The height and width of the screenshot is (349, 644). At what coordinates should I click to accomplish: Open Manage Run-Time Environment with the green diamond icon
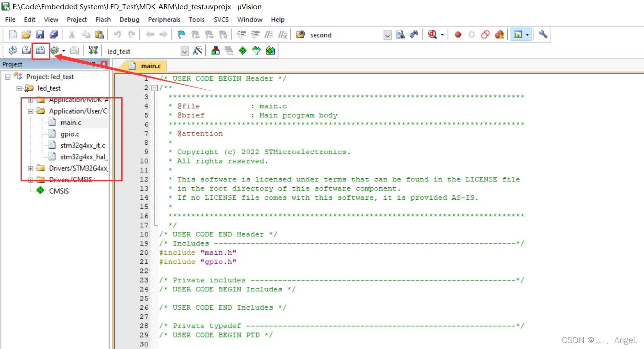pyautogui.click(x=242, y=51)
